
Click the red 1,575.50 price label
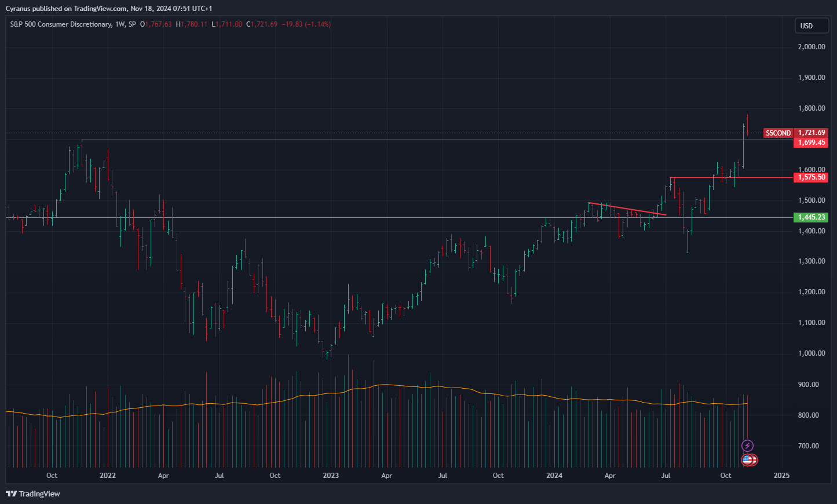pyautogui.click(x=812, y=177)
